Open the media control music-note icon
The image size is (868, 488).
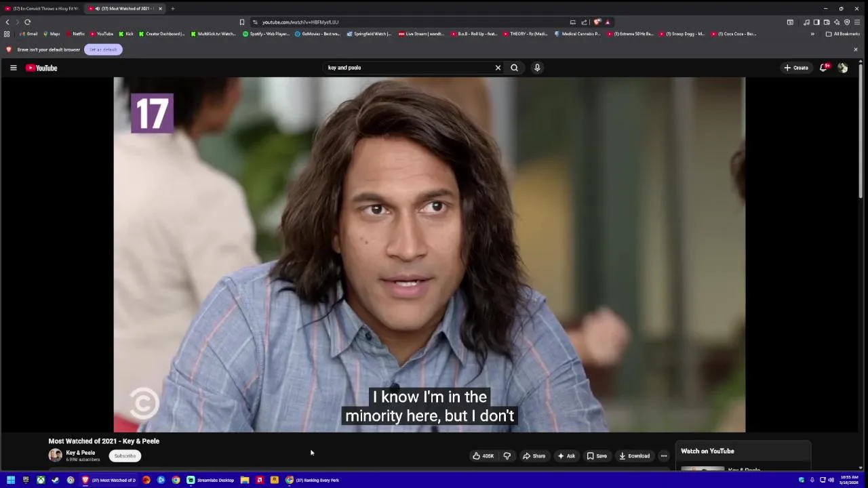[x=806, y=22]
